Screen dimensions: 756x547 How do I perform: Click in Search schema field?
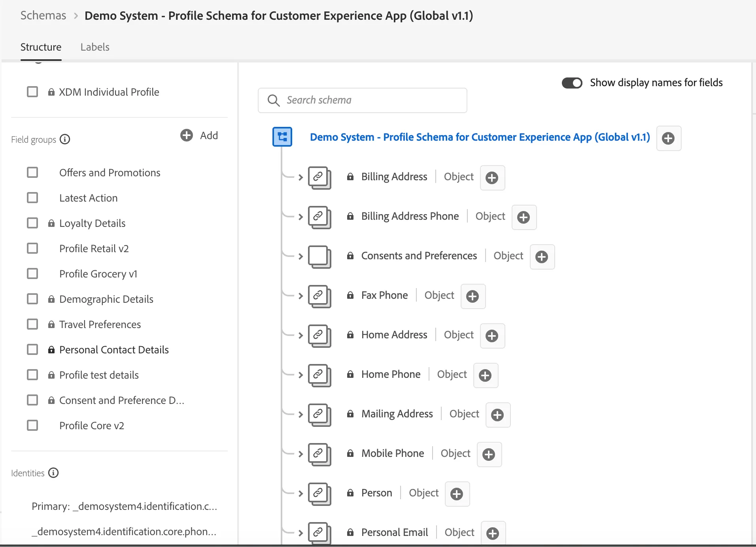pos(363,100)
